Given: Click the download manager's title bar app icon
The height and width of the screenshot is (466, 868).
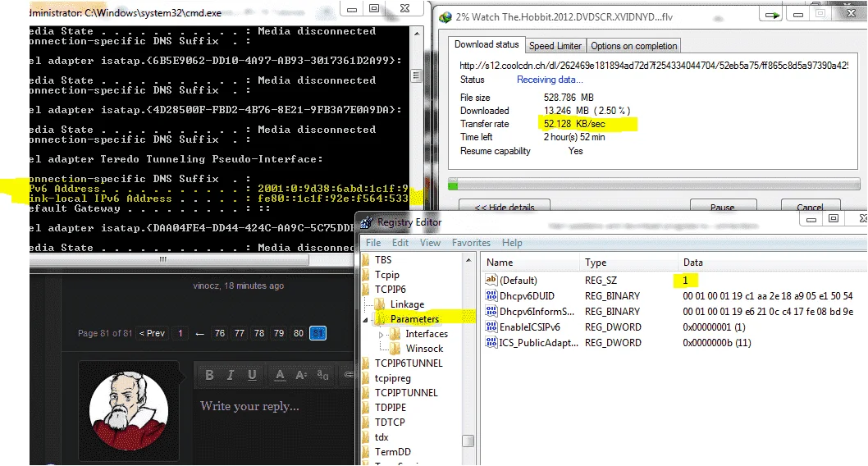Looking at the screenshot, I should 445,17.
